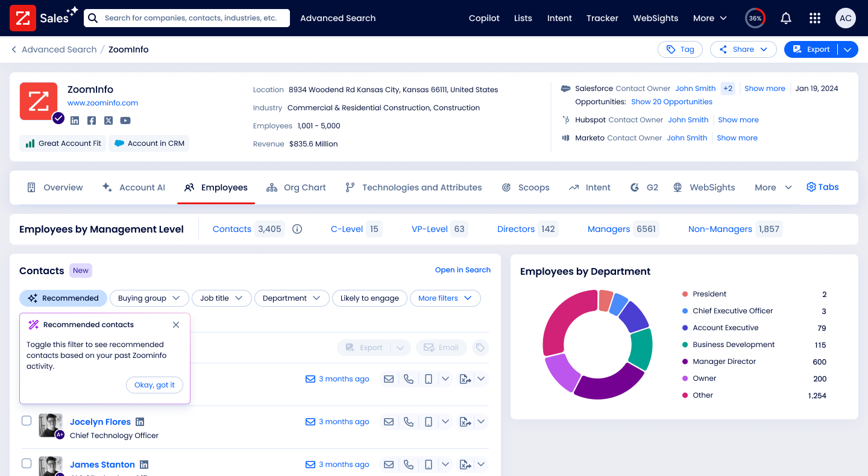Open Copilot in top navigation
This screenshot has height=476, width=868.
tap(484, 18)
